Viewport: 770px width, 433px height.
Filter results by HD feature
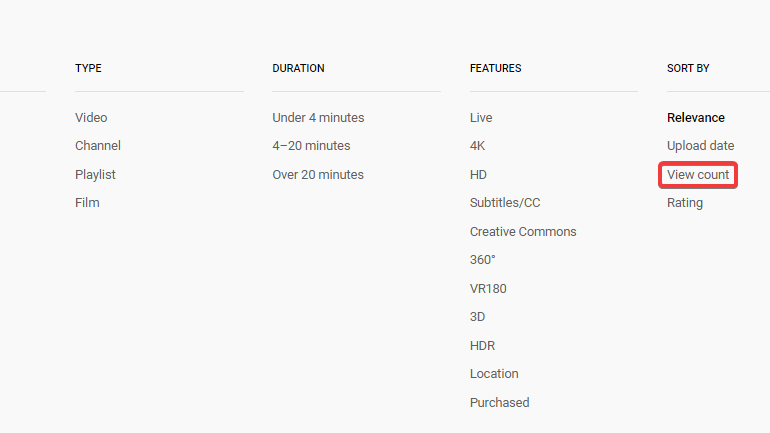click(x=478, y=175)
